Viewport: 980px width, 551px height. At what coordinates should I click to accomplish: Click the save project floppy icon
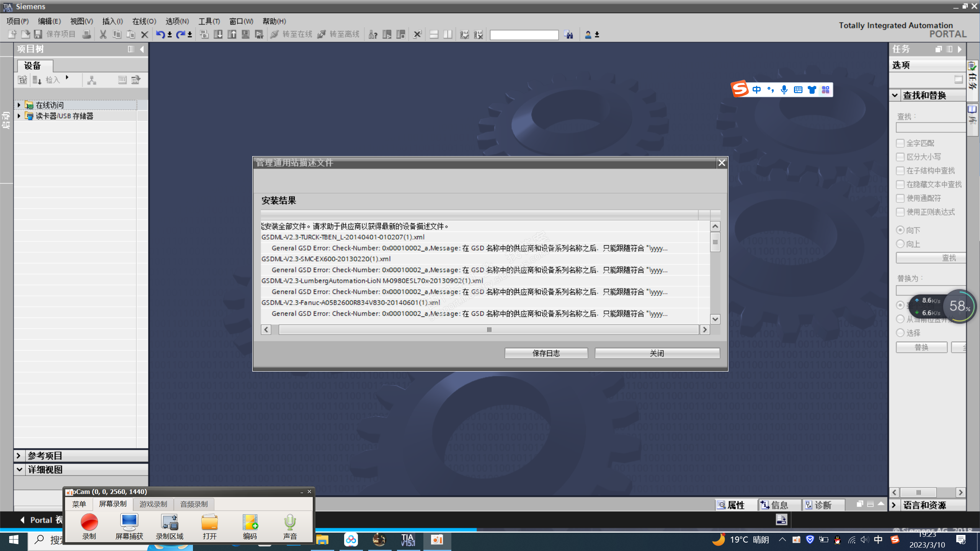tap(38, 34)
